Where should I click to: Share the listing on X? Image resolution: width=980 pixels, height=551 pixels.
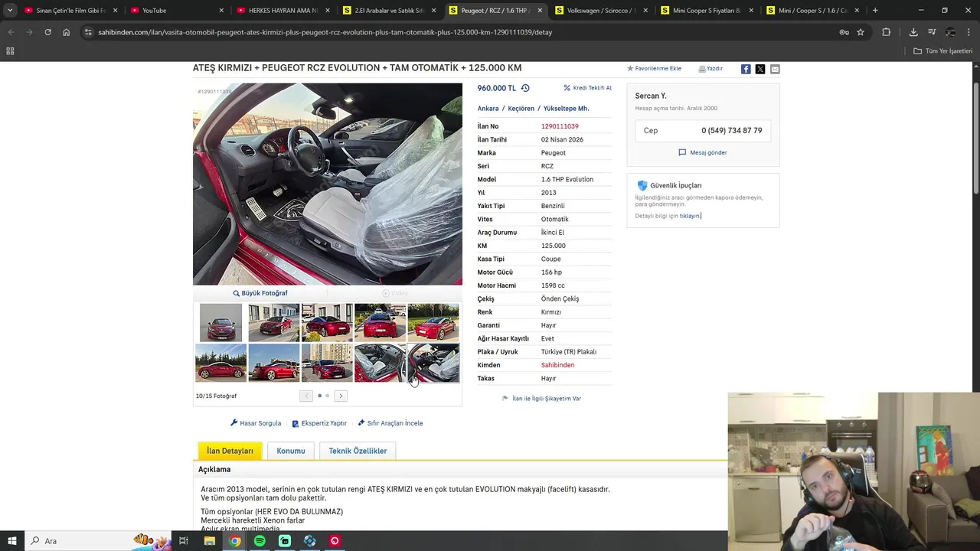pos(760,69)
